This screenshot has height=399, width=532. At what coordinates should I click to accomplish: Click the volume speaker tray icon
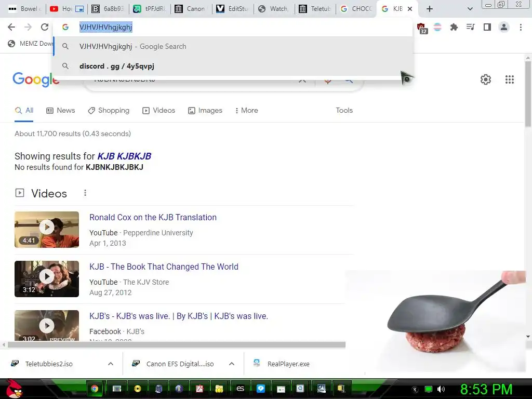click(441, 389)
